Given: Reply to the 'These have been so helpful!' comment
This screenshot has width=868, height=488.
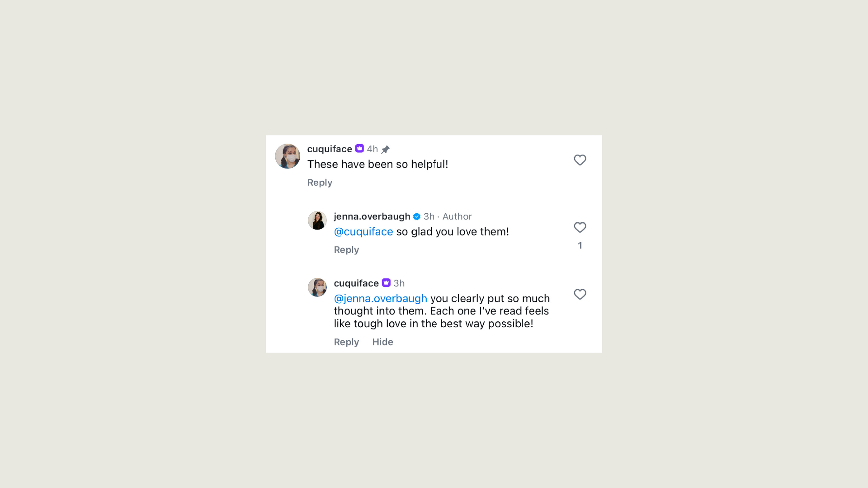Looking at the screenshot, I should tap(320, 183).
